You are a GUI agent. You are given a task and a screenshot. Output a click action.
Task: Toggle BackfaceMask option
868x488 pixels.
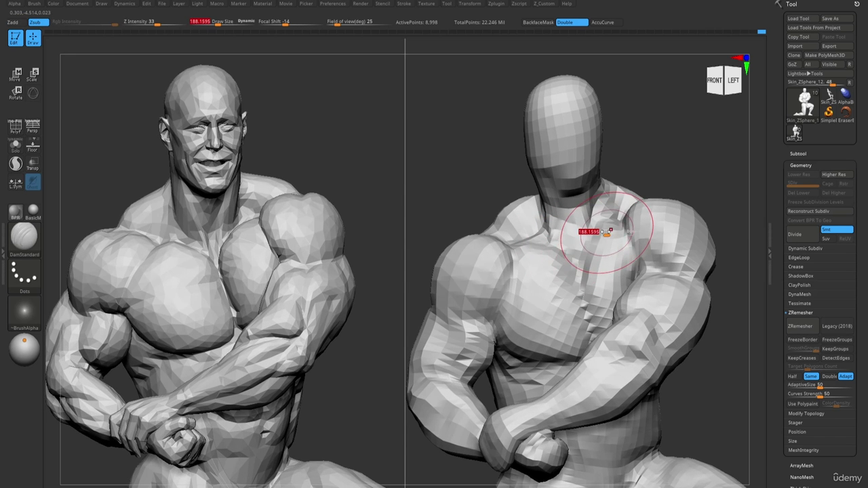point(538,22)
